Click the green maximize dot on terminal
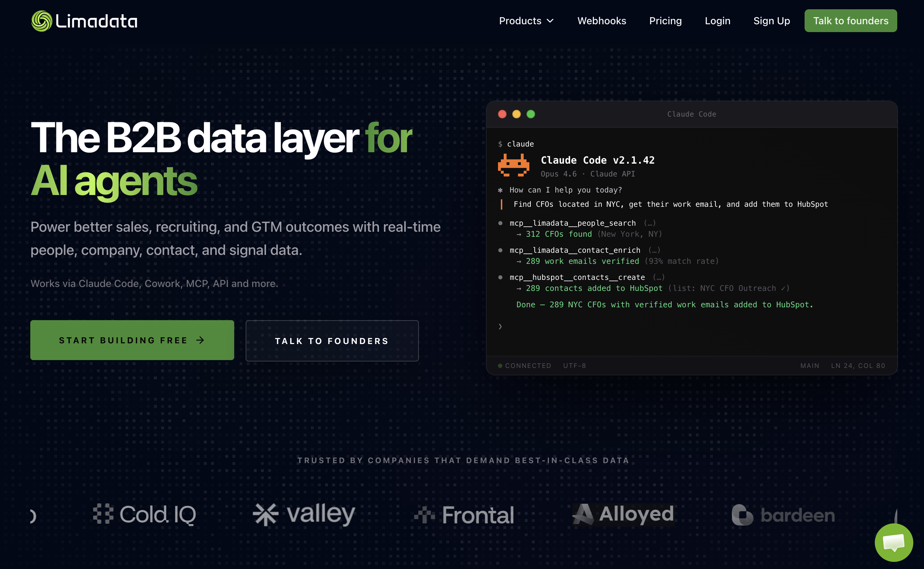 [530, 114]
